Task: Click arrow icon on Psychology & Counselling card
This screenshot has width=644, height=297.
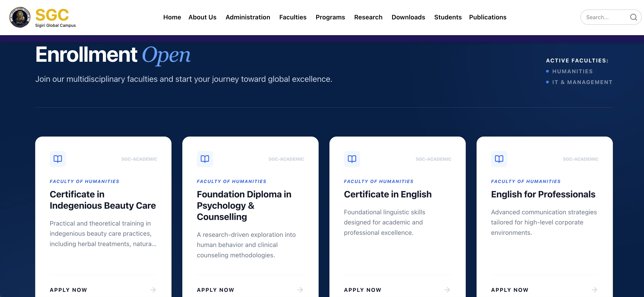Action: tap(300, 290)
